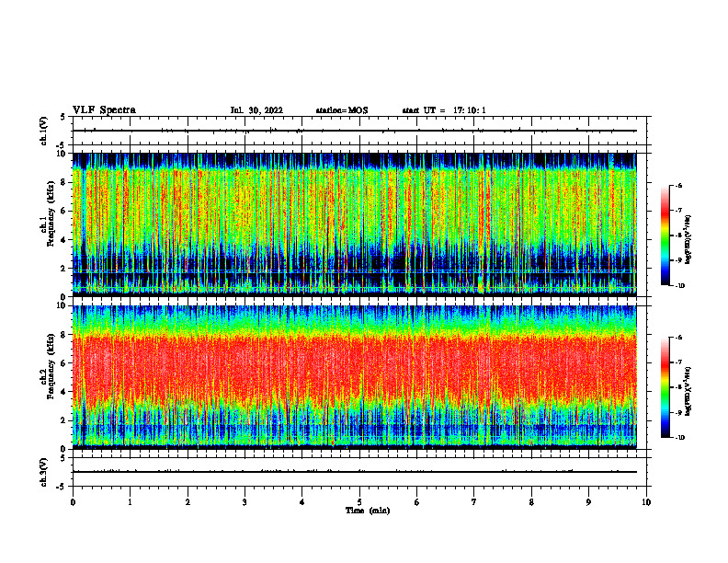
Task: Click time axis tick label 5
Action: [x=359, y=502]
